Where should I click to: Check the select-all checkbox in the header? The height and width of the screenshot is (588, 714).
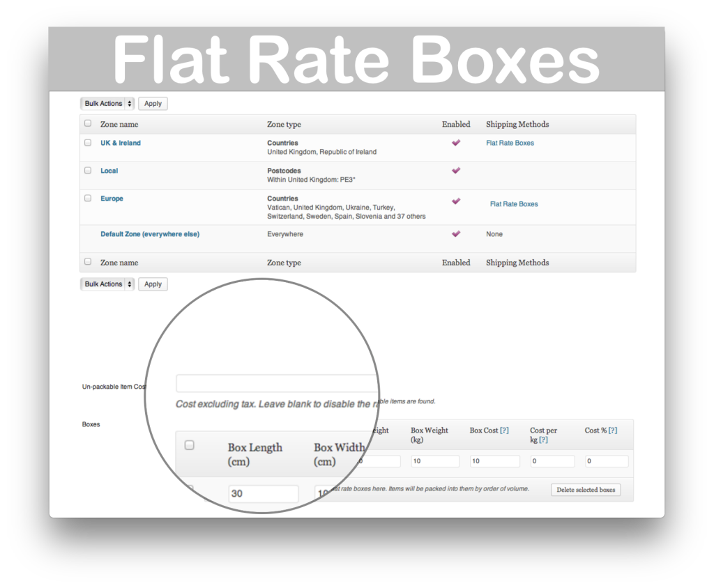[x=88, y=123]
